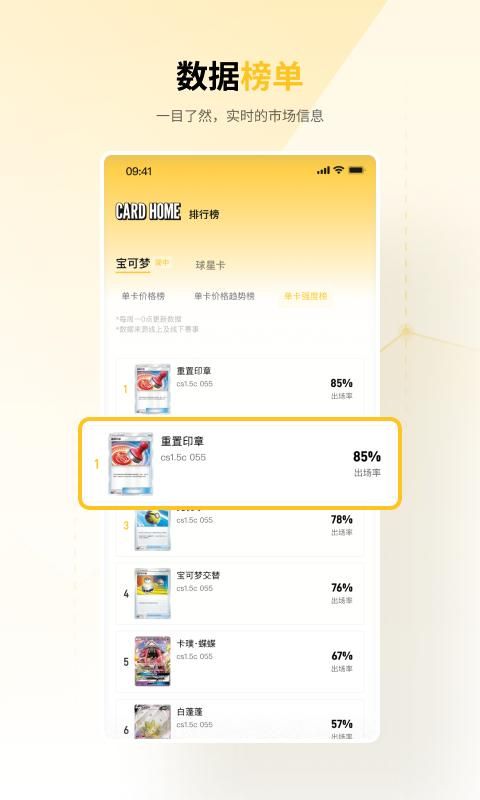Select the 单卡价格趋势榜 ranking tab
The height and width of the screenshot is (800, 480).
click(224, 296)
